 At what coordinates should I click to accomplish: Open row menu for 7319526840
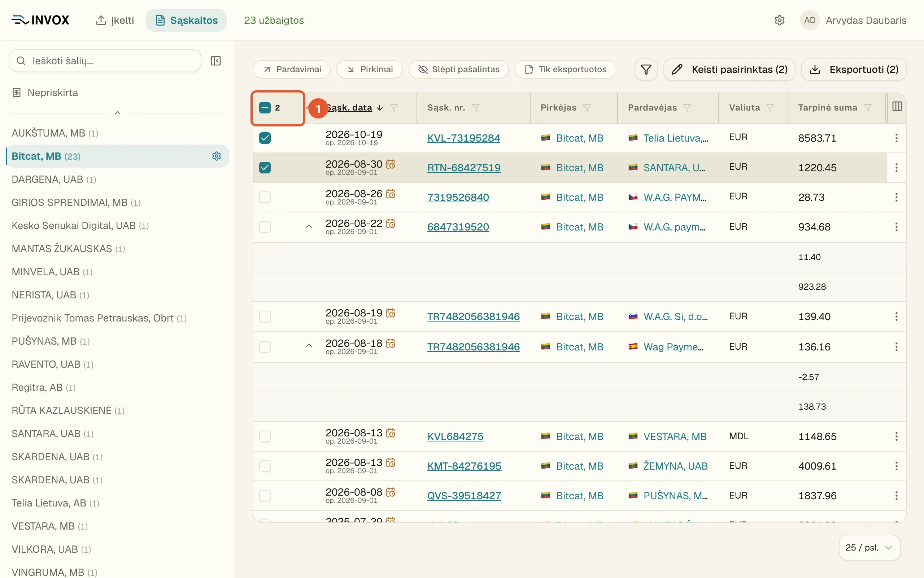pyautogui.click(x=896, y=197)
